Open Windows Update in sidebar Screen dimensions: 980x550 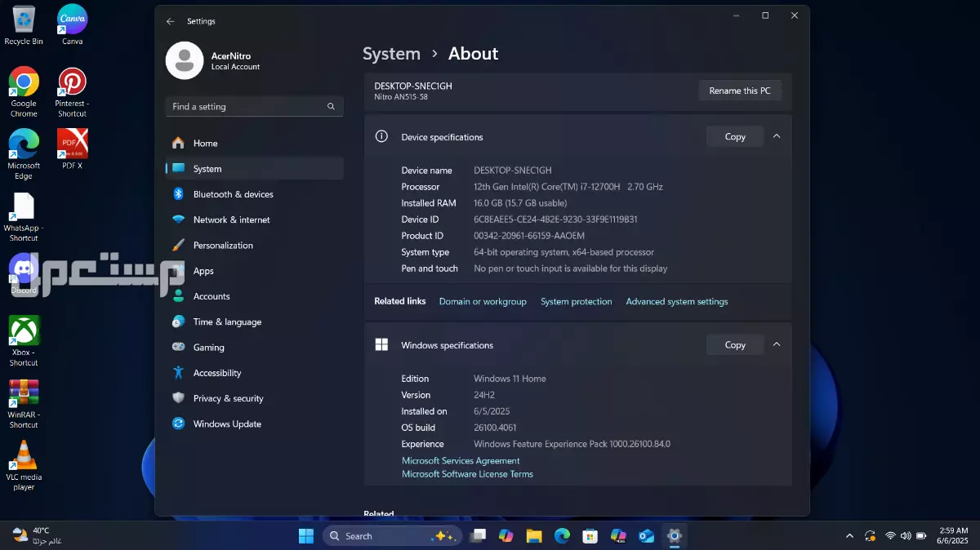click(254, 424)
